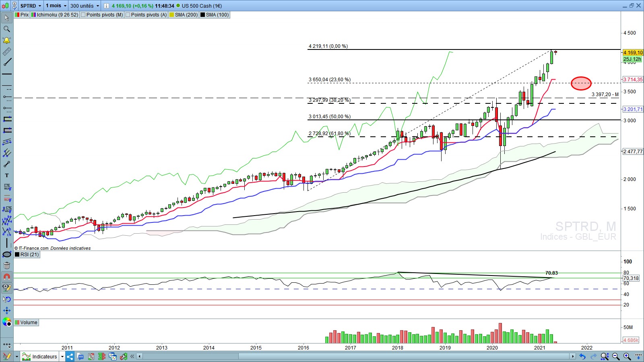Select the solid horizontal line tool
Screen dimensions: 644x362
click(x=7, y=74)
